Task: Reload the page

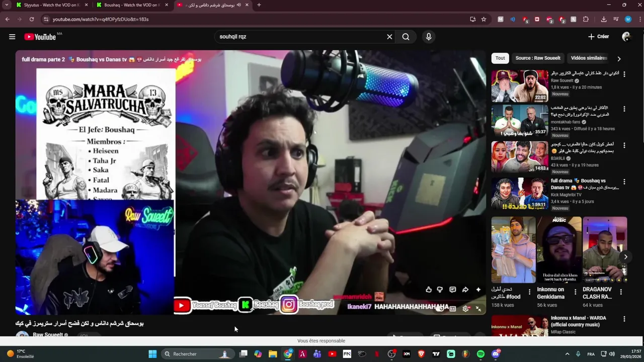Action: click(31, 19)
